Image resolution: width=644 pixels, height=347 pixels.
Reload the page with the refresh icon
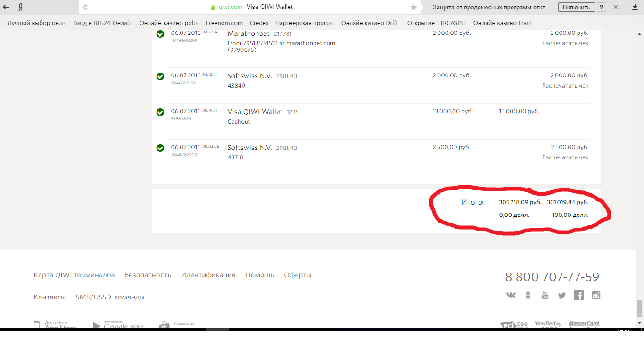tap(85, 7)
